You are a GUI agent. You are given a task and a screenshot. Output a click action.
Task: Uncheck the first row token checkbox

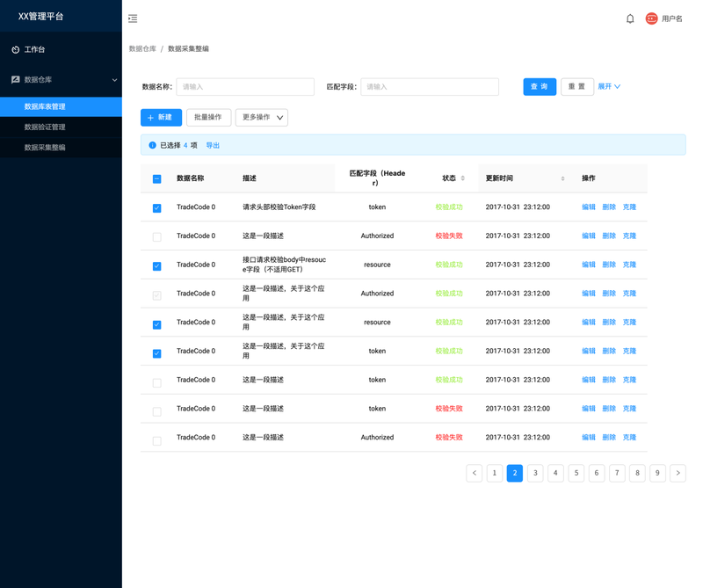coord(157,208)
